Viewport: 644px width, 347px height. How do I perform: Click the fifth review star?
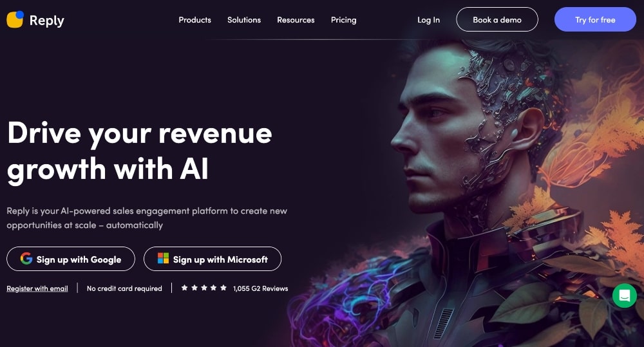coord(223,288)
